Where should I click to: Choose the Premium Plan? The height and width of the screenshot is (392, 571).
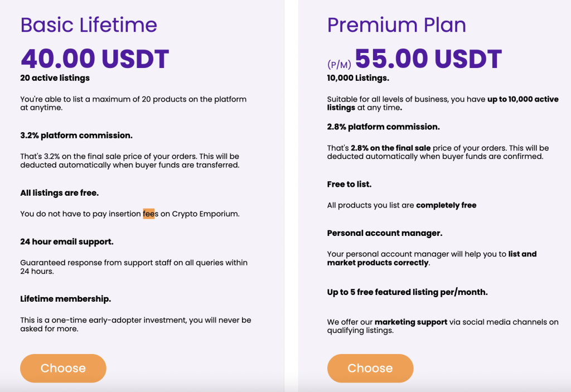point(370,368)
